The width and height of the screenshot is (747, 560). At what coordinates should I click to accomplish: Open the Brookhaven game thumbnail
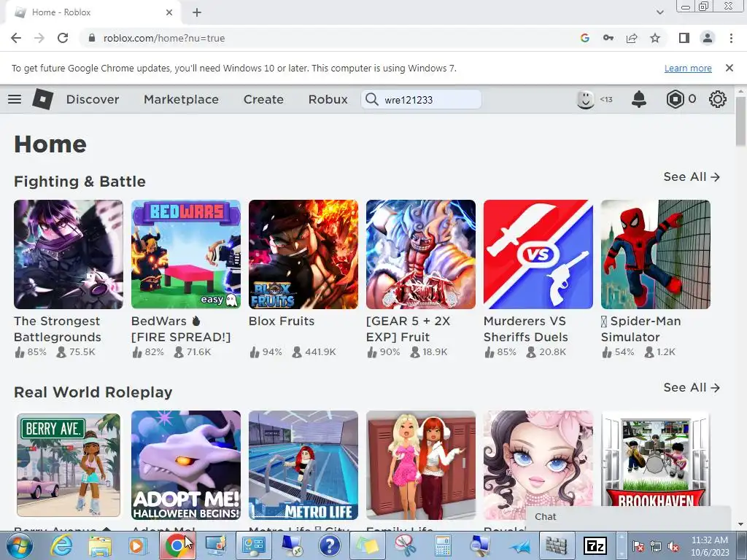click(656, 459)
